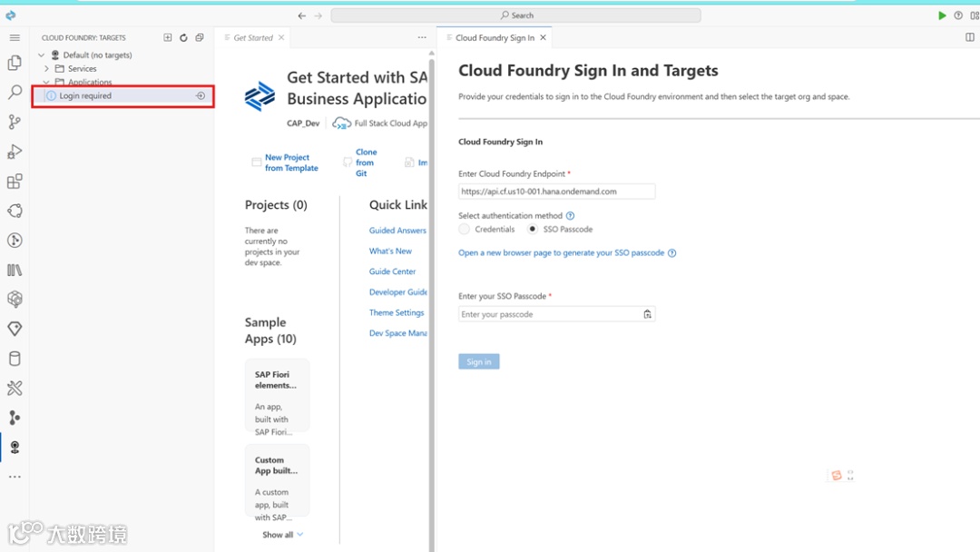Click Clone from Git
Viewport: 980px width, 552px height.
tap(366, 163)
